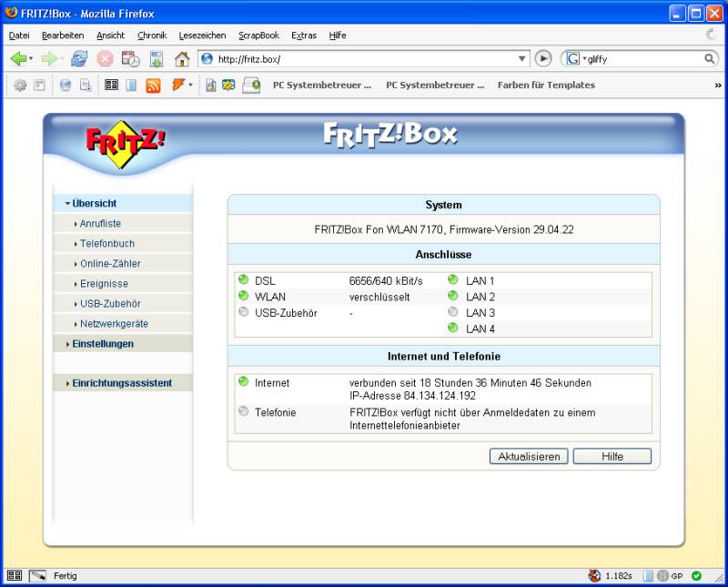Open the orange RSS feed icon
Screen dimensions: 728x587
[153, 86]
